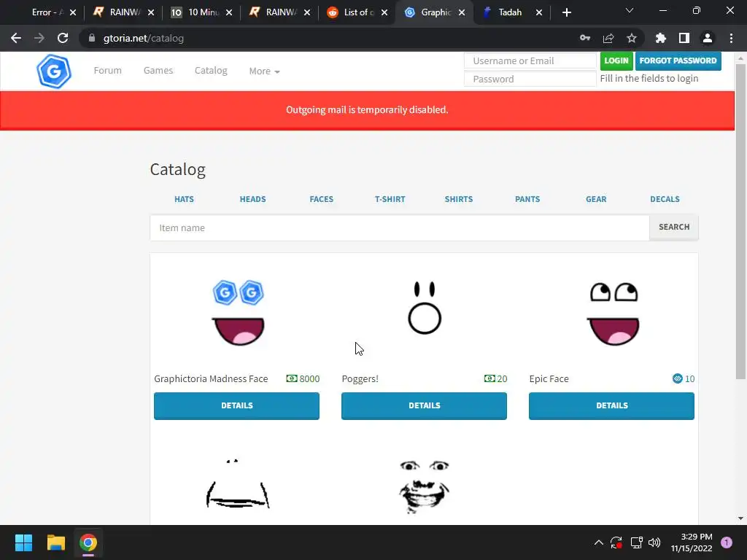747x560 pixels.
Task: Open DETAILS for Poggers!
Action: pos(424,405)
